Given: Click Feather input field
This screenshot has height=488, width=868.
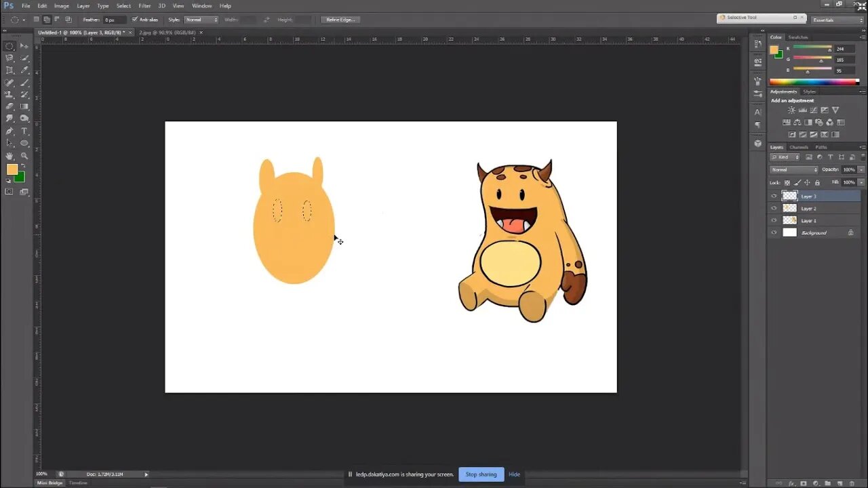Looking at the screenshot, I should (x=114, y=20).
